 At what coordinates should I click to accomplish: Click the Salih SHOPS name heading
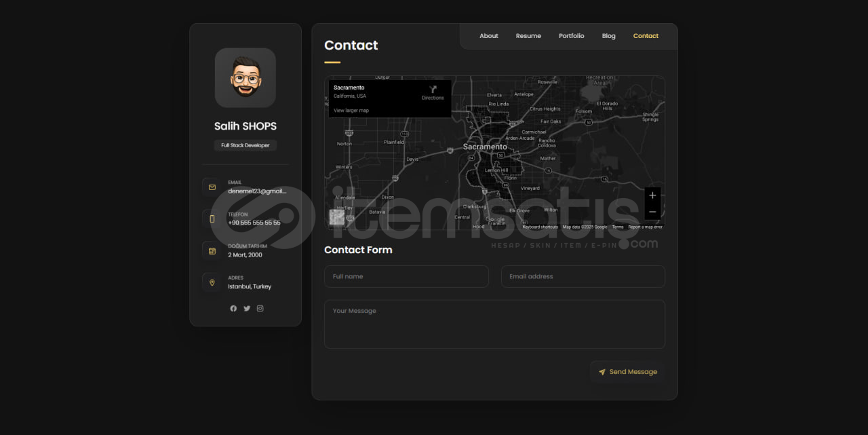click(x=245, y=126)
